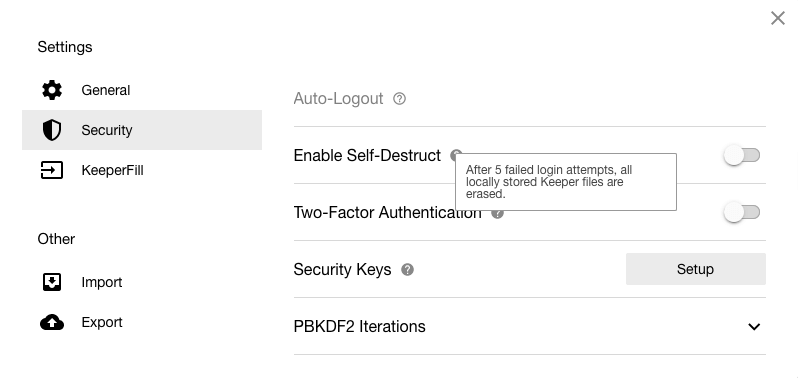Click the Import tray icon

(52, 282)
